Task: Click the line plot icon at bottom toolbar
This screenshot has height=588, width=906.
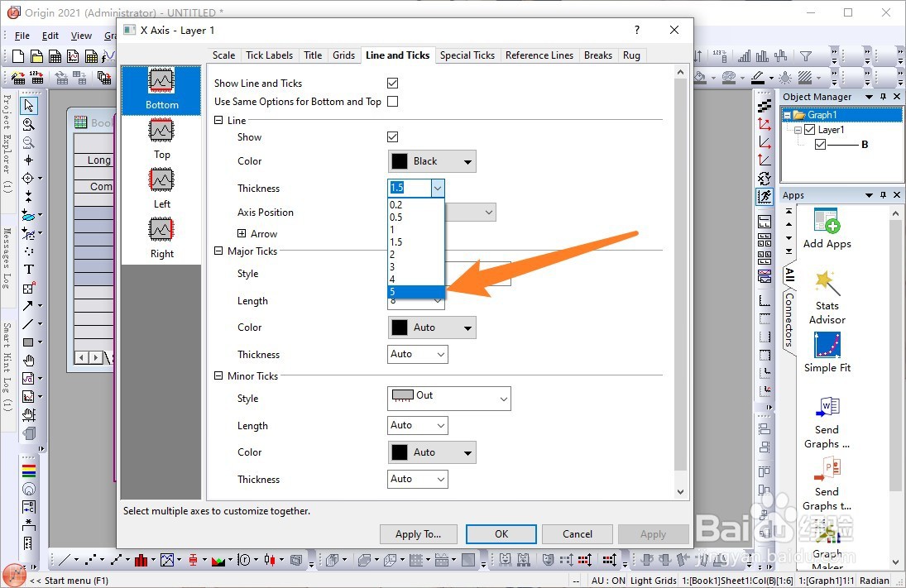Action: click(x=65, y=559)
